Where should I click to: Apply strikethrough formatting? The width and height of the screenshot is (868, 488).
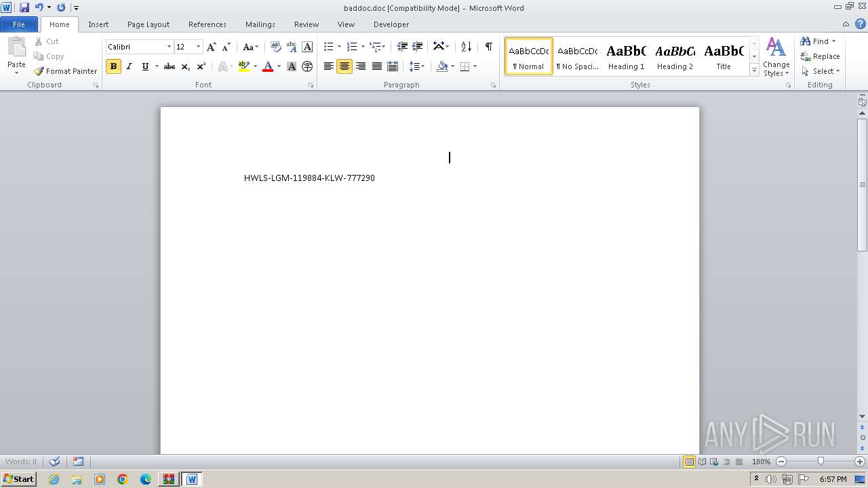coord(170,66)
